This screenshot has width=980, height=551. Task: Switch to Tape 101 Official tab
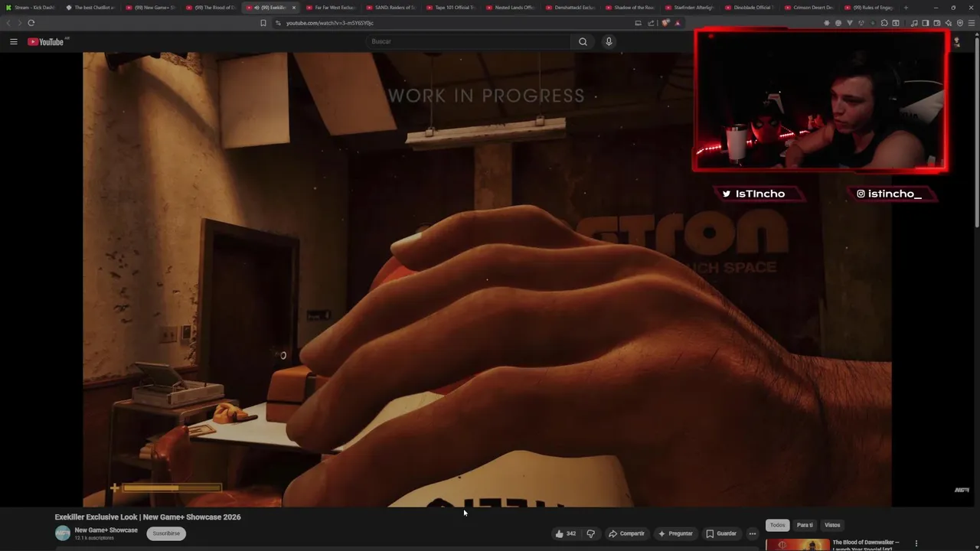point(451,8)
